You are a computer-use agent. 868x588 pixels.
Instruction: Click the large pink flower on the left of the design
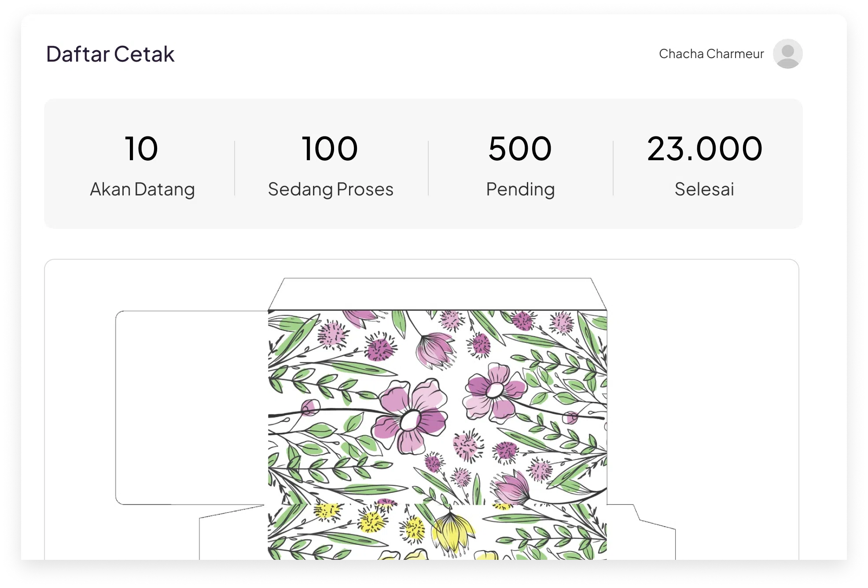click(409, 416)
